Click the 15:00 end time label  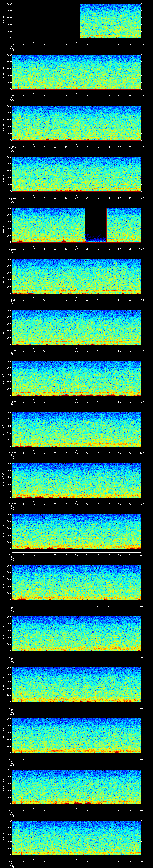click(141, 555)
